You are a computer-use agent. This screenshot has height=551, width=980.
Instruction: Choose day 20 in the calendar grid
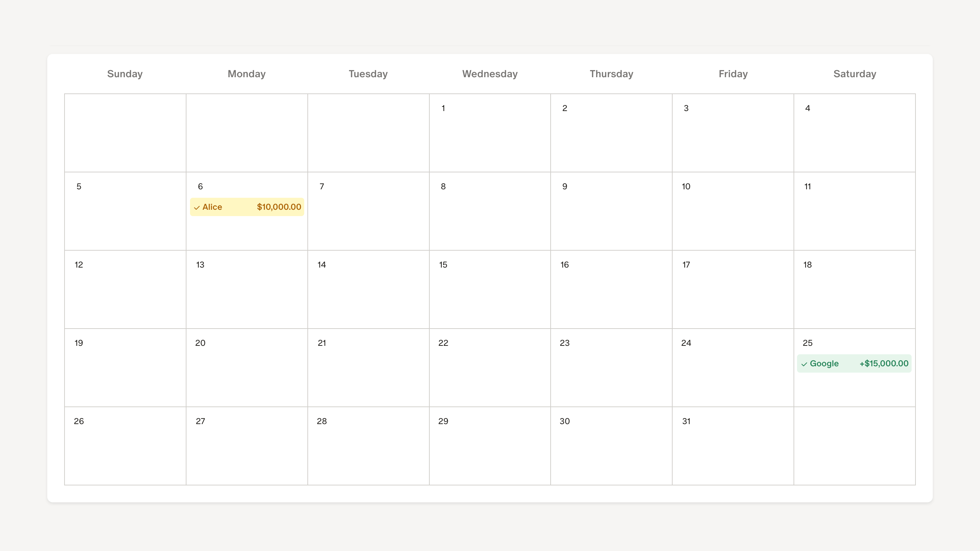point(246,368)
